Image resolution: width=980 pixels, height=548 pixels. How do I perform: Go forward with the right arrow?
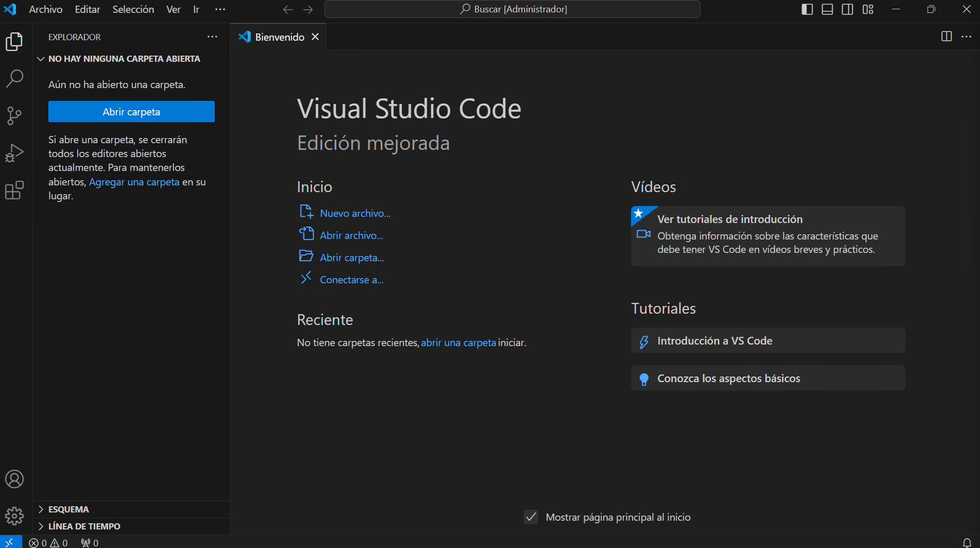308,9
